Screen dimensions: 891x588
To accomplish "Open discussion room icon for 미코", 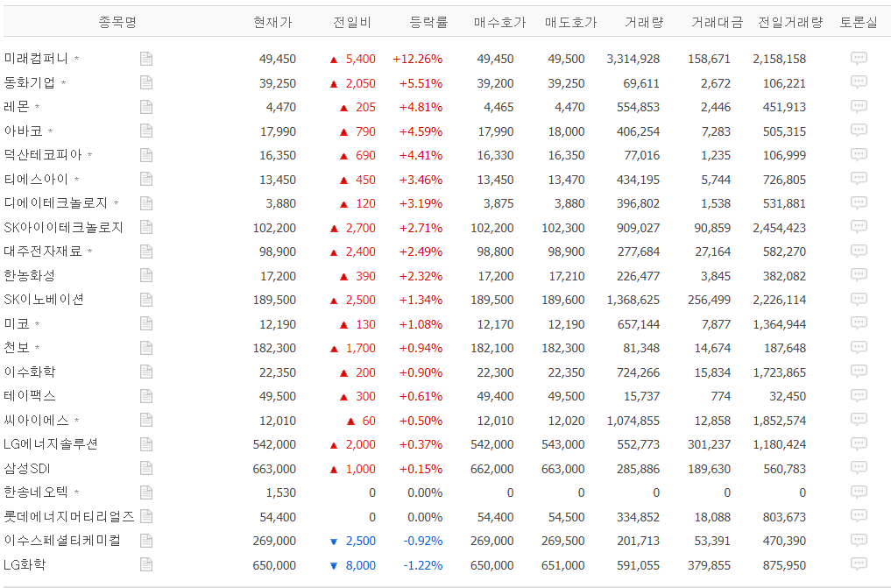I will [x=859, y=324].
